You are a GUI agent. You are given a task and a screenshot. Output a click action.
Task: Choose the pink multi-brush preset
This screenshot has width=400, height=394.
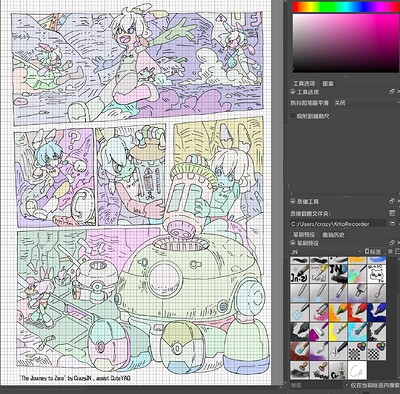pos(319,312)
